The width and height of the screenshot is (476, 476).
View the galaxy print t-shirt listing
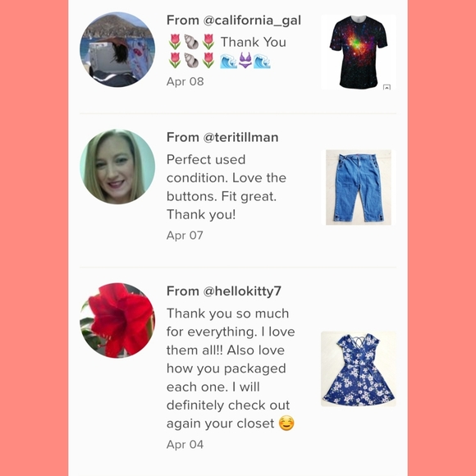[x=359, y=52]
